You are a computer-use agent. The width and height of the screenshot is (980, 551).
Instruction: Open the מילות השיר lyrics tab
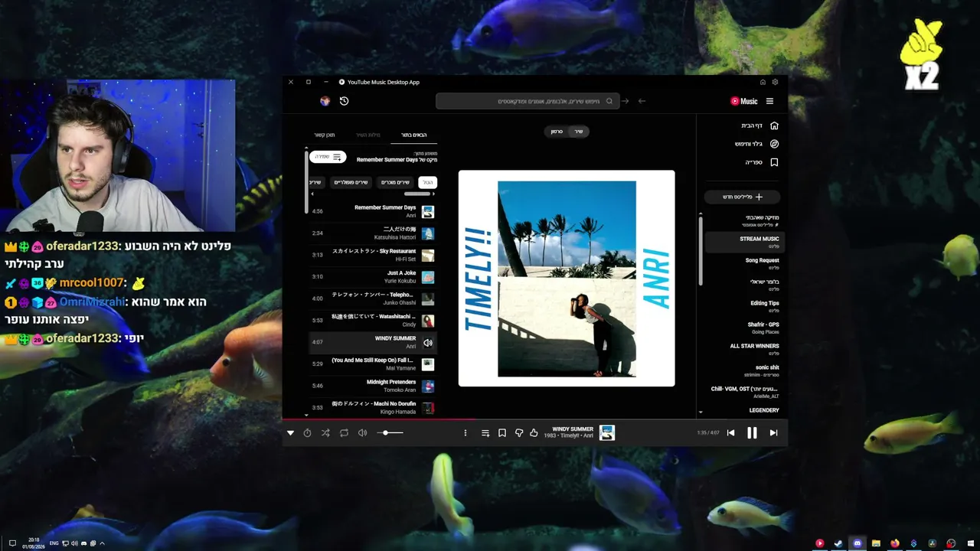point(368,135)
